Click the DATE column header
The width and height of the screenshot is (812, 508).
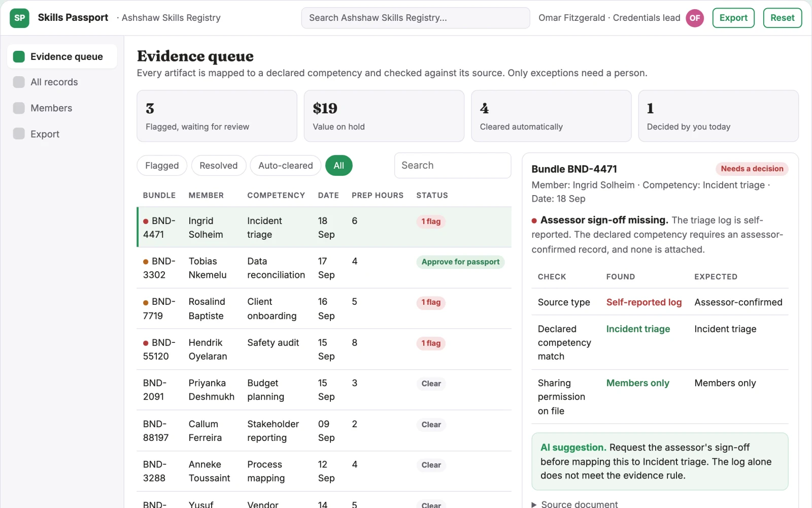(328, 195)
